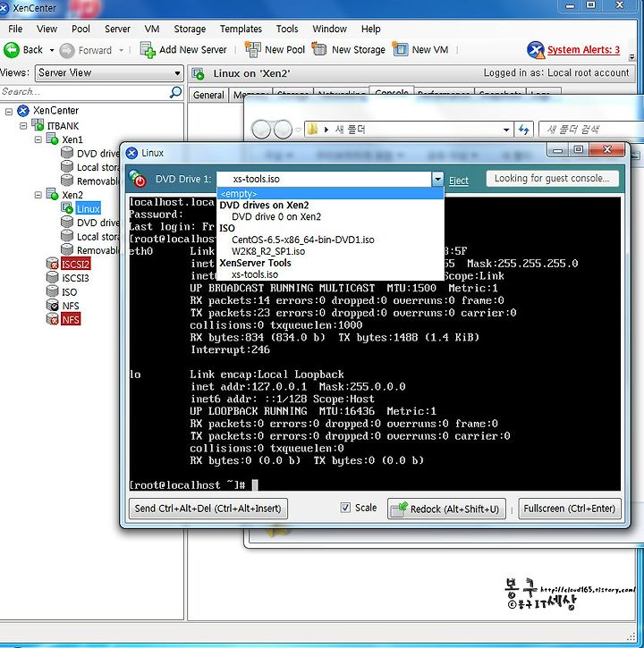Click Send Ctrl+Alt+Del button
The image size is (644, 648).
pos(208,509)
